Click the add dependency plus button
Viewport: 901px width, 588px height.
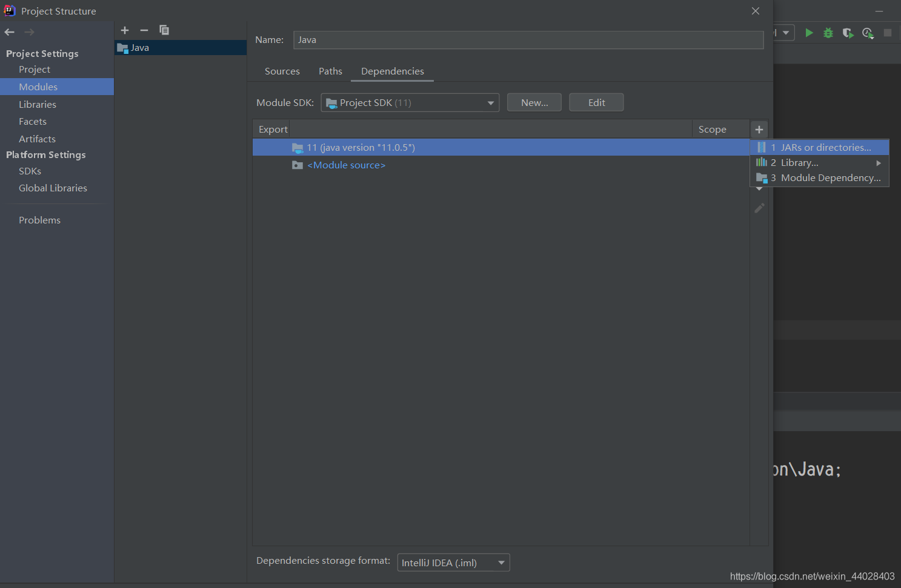[759, 130]
